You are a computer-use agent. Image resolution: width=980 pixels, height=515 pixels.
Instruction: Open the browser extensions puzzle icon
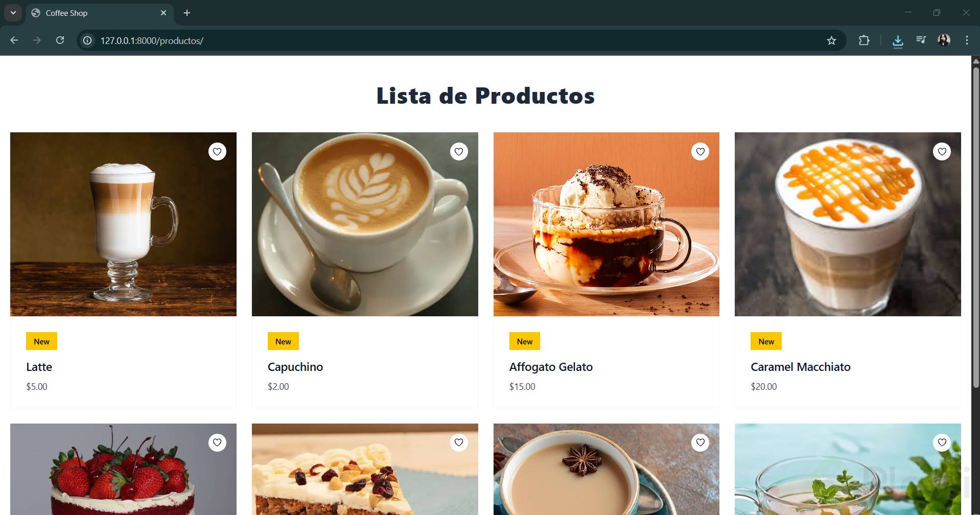tap(864, 40)
